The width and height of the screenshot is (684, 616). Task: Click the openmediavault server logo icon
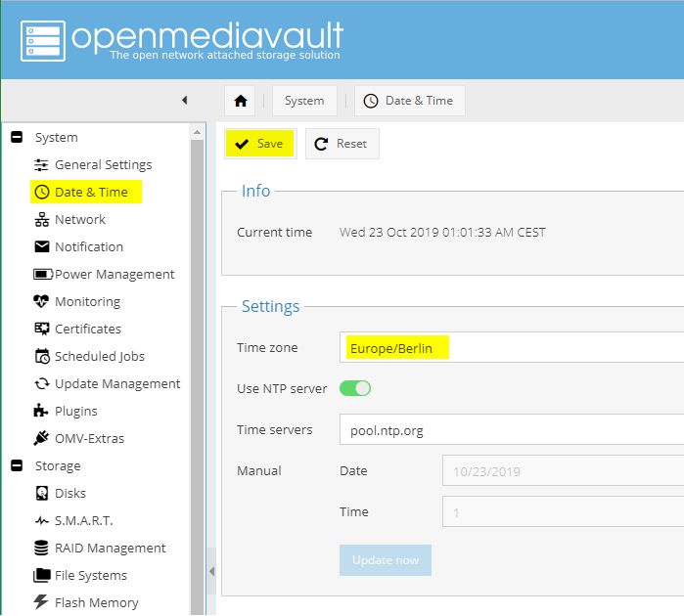coord(43,41)
